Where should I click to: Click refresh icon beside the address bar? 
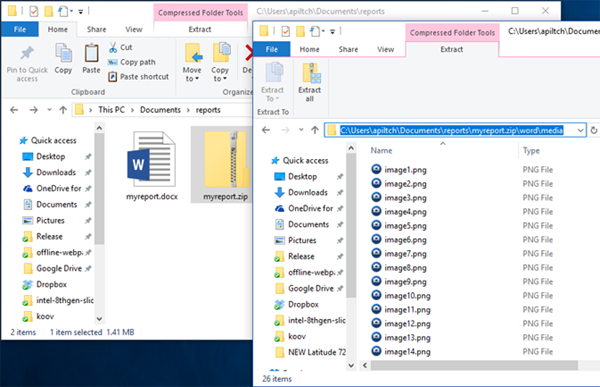[x=593, y=130]
